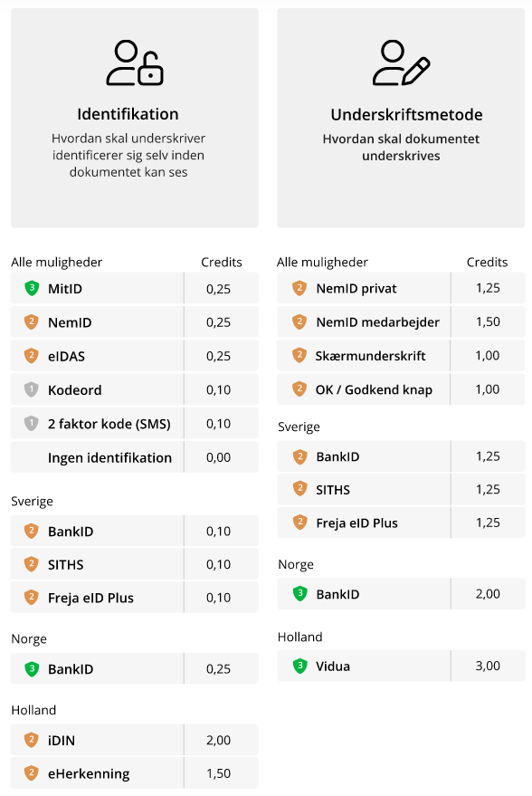This screenshot has width=532, height=796.
Task: Click the gray shield icon beside Kodeord
Action: 32,390
